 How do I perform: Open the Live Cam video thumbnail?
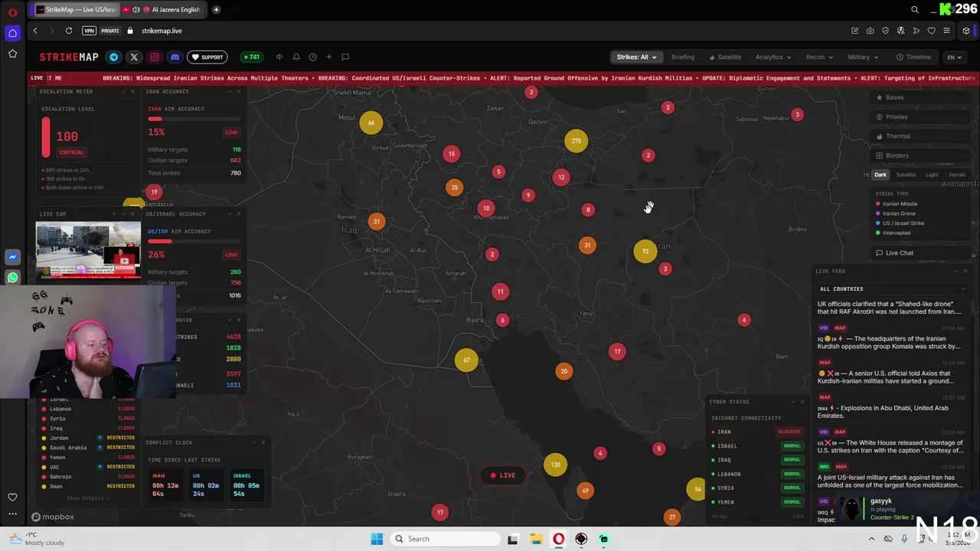point(88,249)
